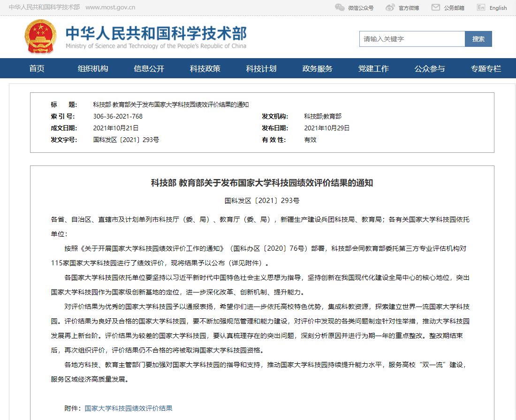Open the 组织机构 menu item
Viewport: 516px width, 420px height.
click(x=93, y=68)
